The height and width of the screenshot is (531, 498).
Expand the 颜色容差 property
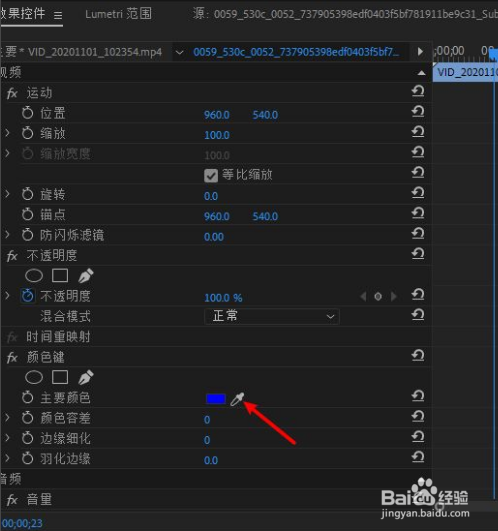coord(7,418)
